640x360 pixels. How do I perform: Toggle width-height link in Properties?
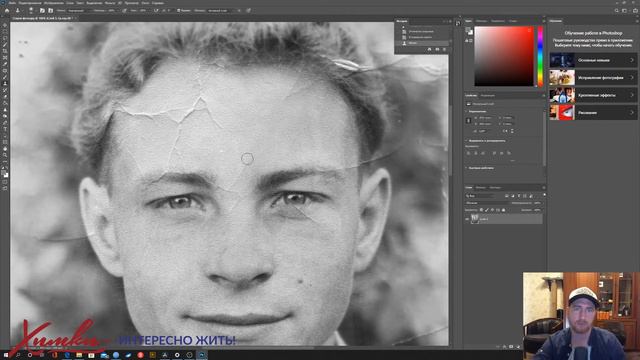click(x=469, y=120)
